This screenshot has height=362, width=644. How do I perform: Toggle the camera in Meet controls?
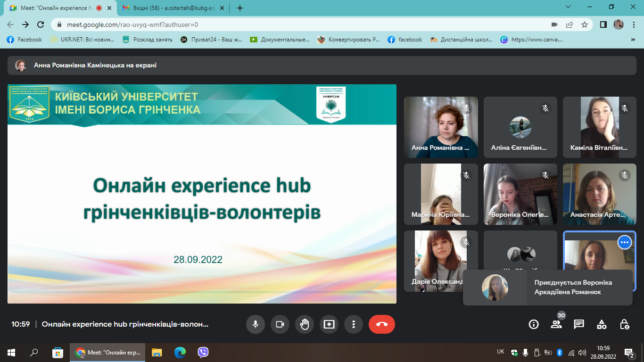(280, 324)
